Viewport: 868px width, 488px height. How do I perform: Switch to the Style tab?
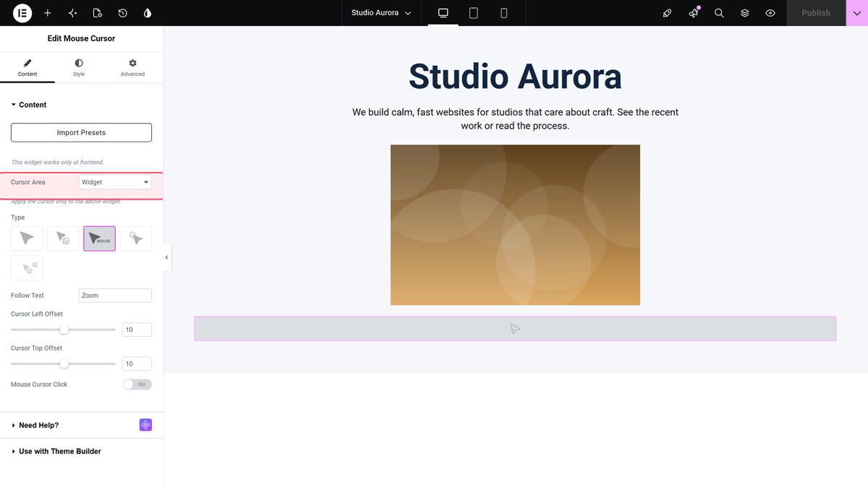click(79, 68)
